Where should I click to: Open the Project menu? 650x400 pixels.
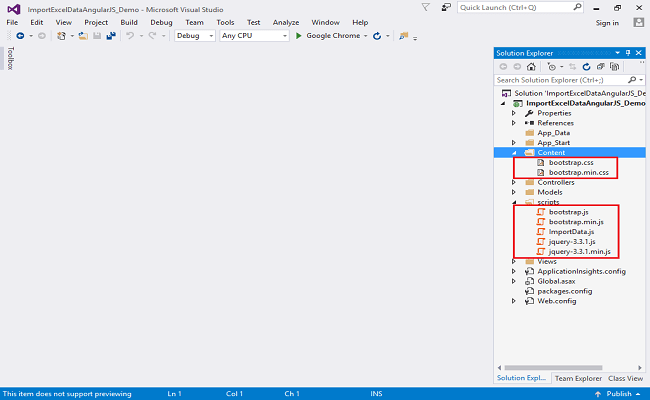point(96,22)
